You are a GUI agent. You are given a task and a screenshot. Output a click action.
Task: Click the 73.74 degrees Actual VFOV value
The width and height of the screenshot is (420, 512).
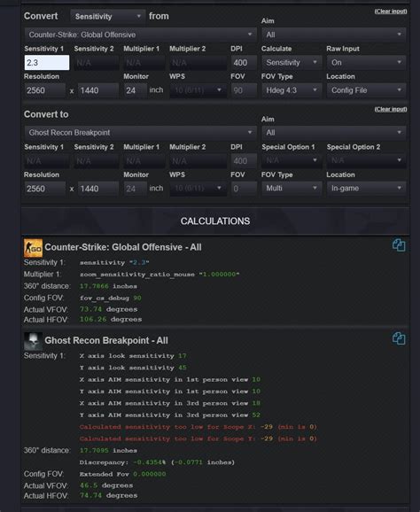click(x=108, y=309)
